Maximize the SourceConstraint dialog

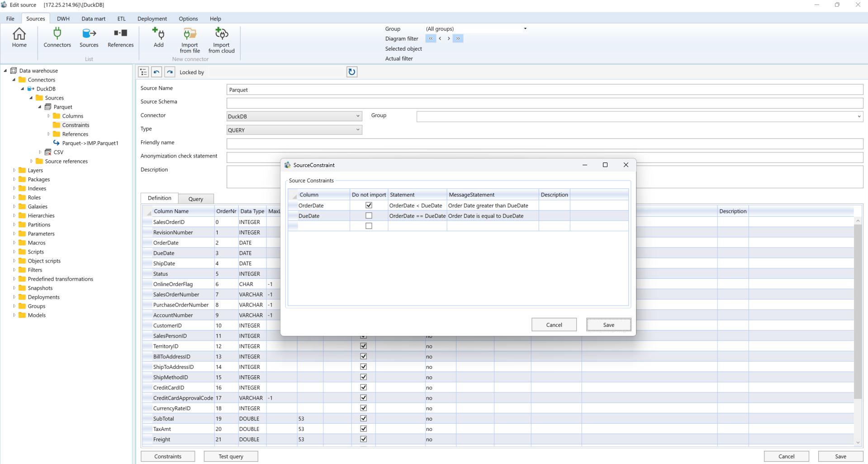coord(605,165)
